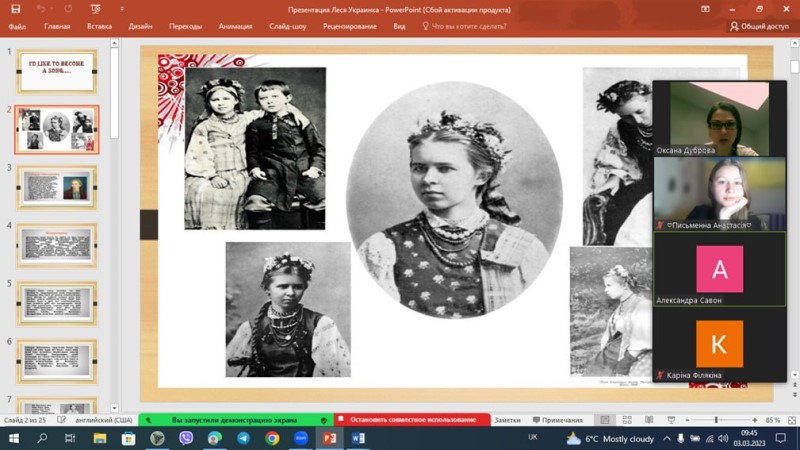800x450 pixels.
Task: Click the zoom in plus button
Action: (755, 420)
